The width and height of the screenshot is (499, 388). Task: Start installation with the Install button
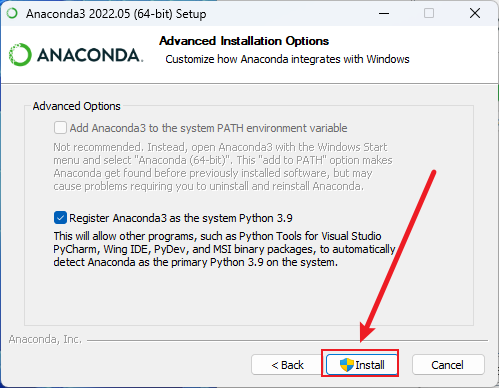[362, 365]
